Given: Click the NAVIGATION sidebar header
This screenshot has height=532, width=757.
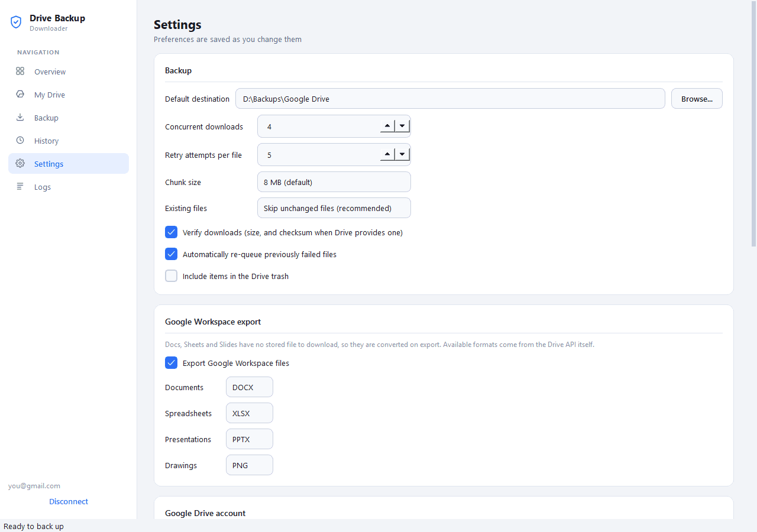Looking at the screenshot, I should click(38, 52).
